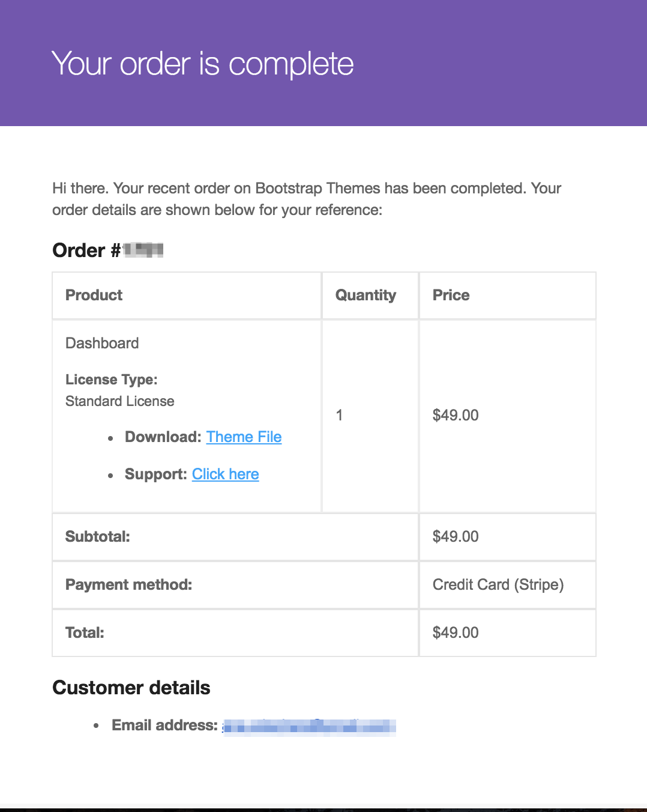The height and width of the screenshot is (812, 647).
Task: Click the Total amount $49.00
Action: [x=456, y=632]
